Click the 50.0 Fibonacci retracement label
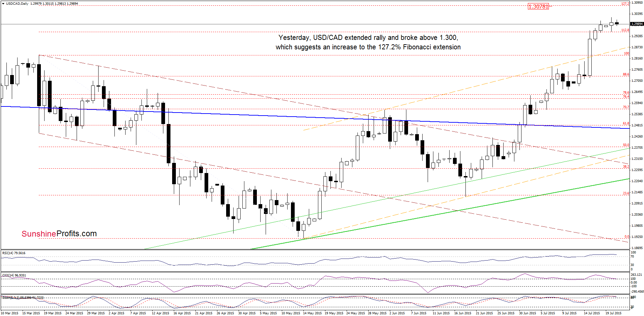The image size is (644, 316). click(626, 145)
